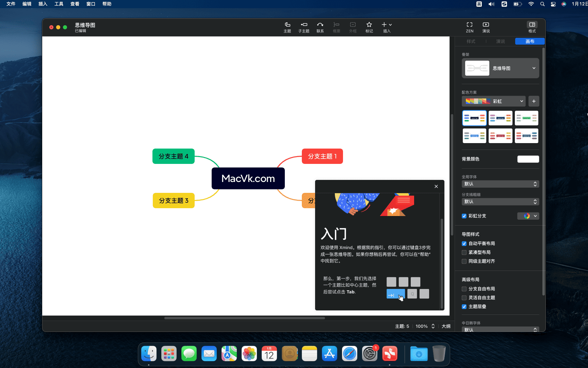Toggle the 彩虹分支 checkbox
The width and height of the screenshot is (588, 368).
point(464,216)
